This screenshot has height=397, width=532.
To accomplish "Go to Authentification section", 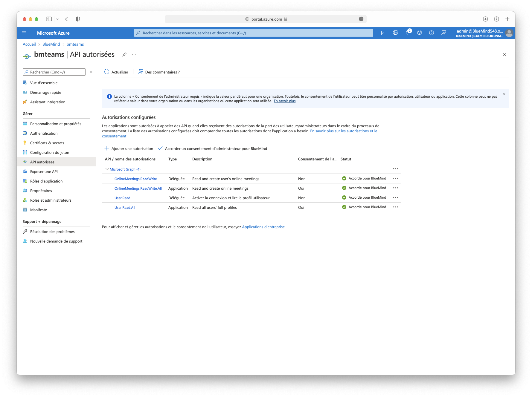I will click(x=44, y=134).
